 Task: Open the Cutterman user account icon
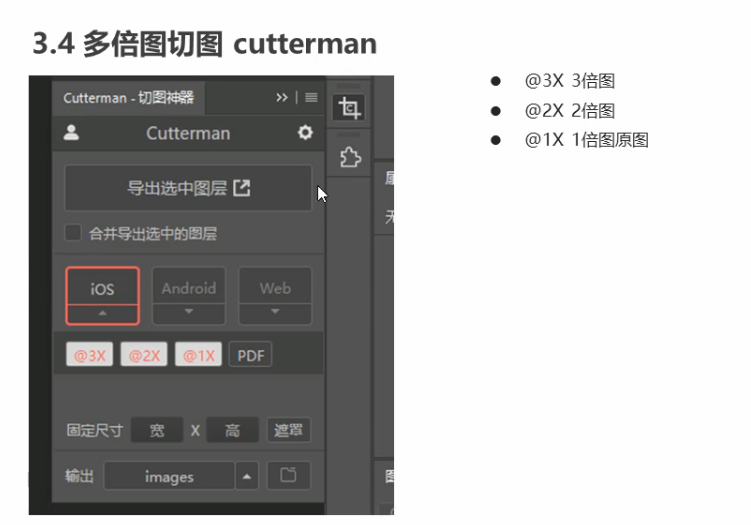[x=71, y=133]
